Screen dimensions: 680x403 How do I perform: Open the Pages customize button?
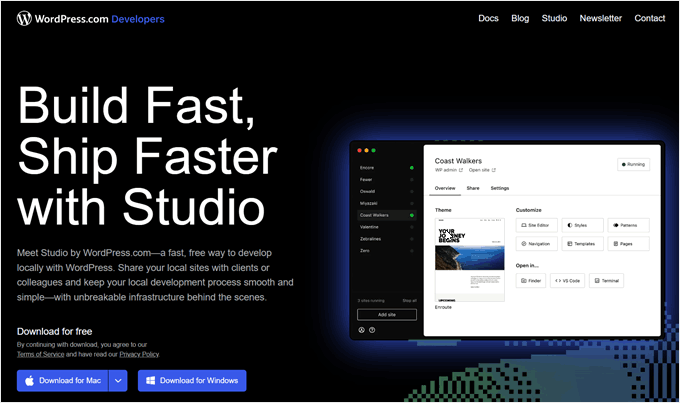[628, 244]
